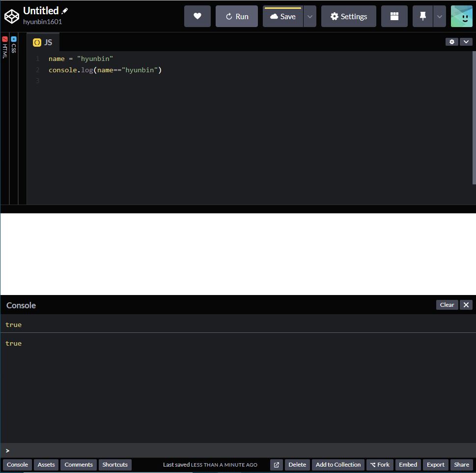This screenshot has height=473, width=476.
Task: Click second true console output
Action: click(x=13, y=343)
